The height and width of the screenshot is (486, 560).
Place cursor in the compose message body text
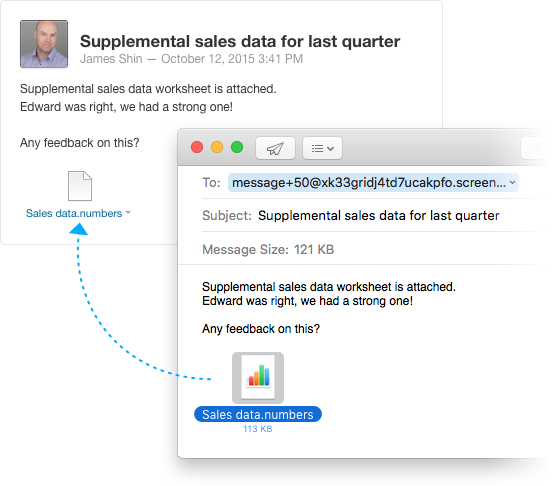[x=329, y=307]
